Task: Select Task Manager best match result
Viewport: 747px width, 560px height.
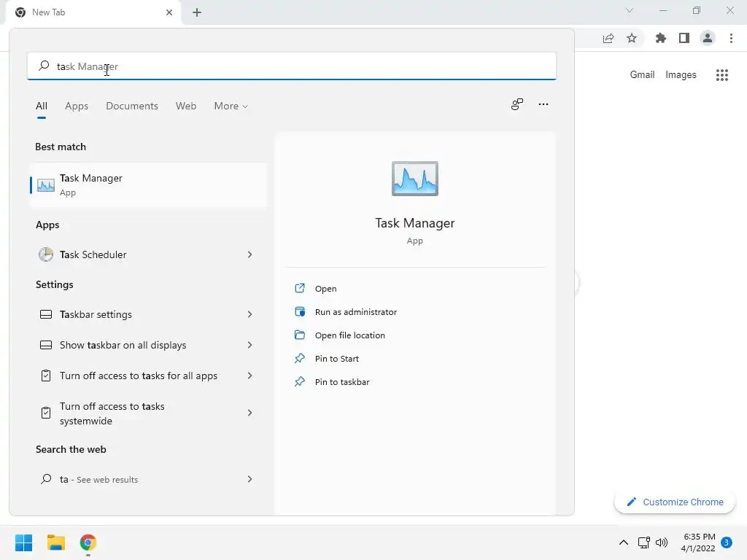Action: tap(148, 184)
